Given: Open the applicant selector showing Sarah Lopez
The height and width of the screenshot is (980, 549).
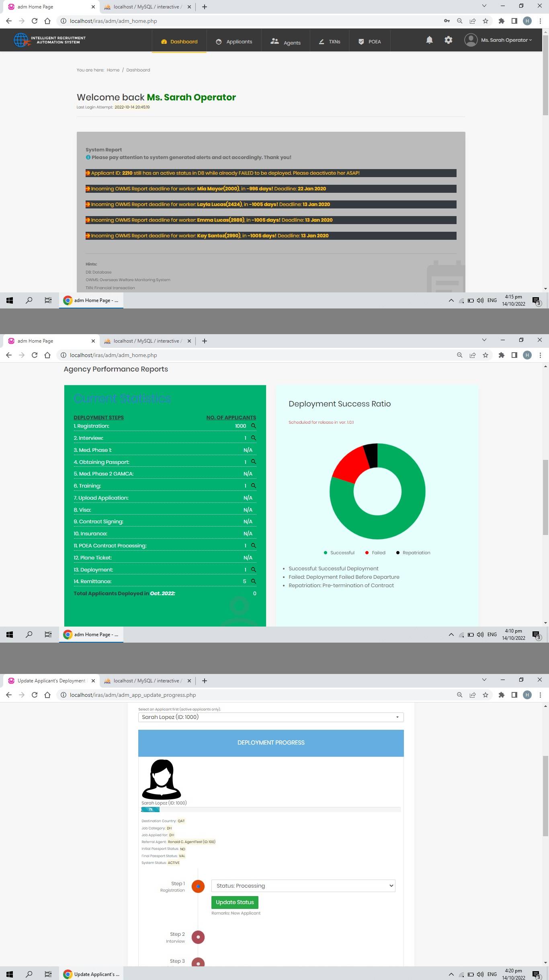Looking at the screenshot, I should point(270,717).
